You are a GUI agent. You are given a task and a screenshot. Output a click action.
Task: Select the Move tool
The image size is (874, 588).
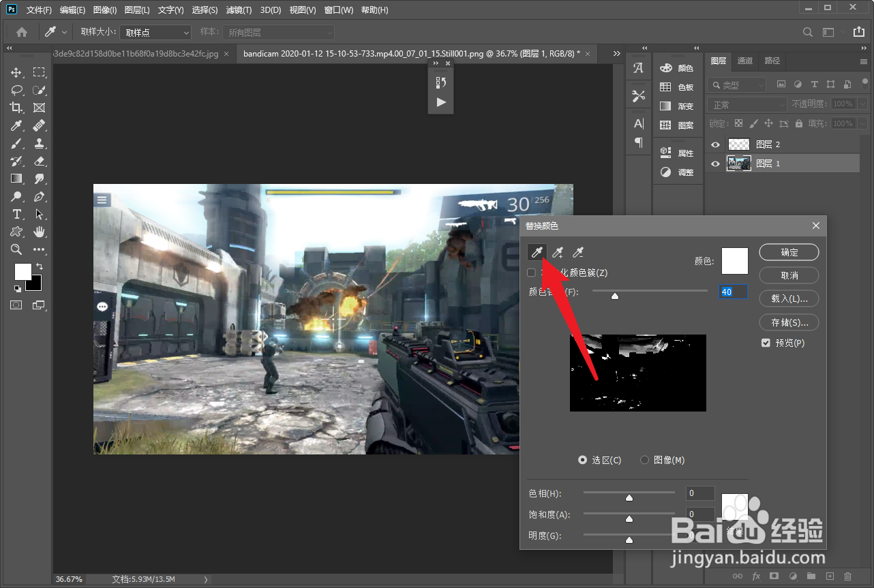16,72
